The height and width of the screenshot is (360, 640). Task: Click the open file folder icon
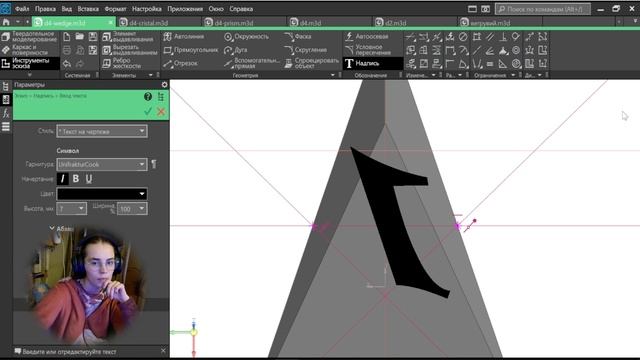point(80,37)
